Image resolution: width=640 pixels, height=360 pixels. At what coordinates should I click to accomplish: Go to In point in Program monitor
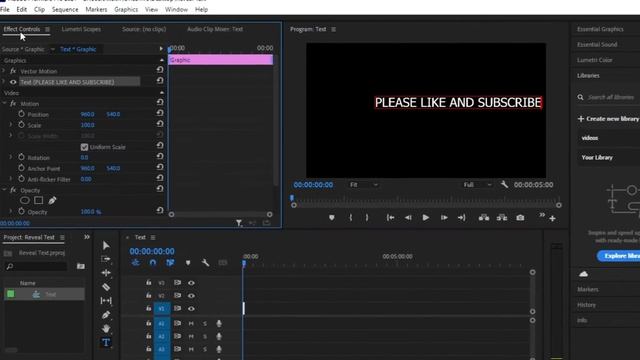[390, 218]
